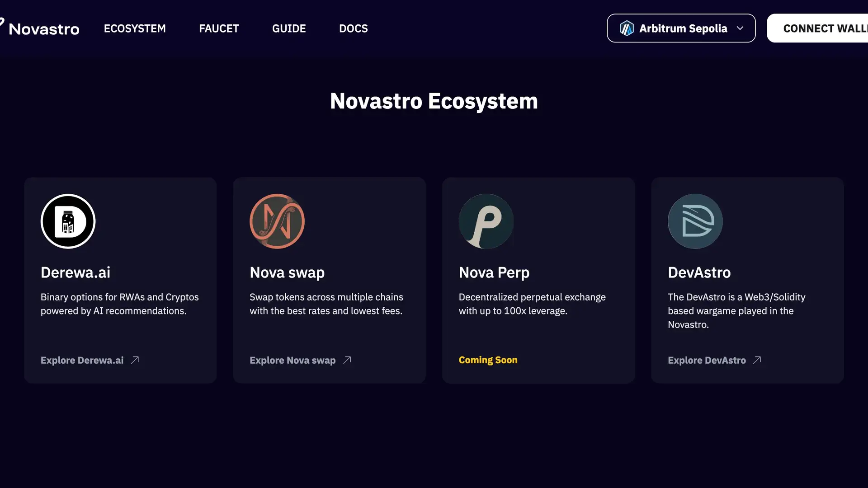The image size is (868, 488).
Task: Expand network list via chevron arrow
Action: [x=740, y=28]
